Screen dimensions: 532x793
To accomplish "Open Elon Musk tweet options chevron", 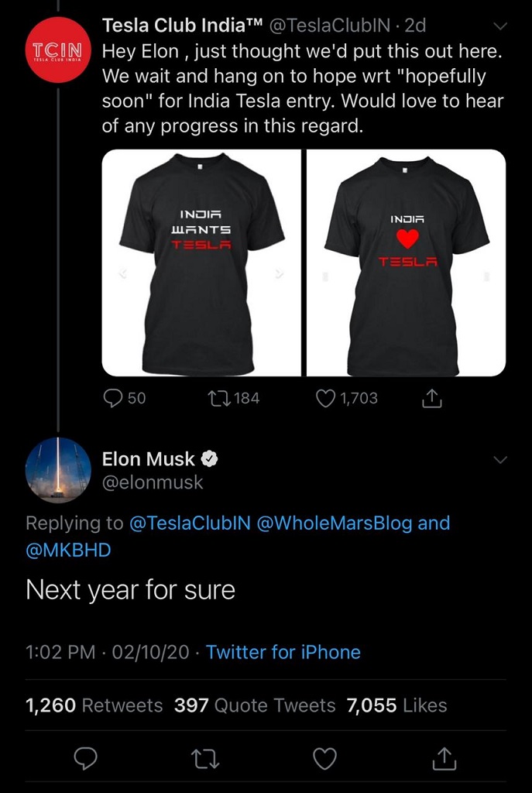I will (x=500, y=460).
